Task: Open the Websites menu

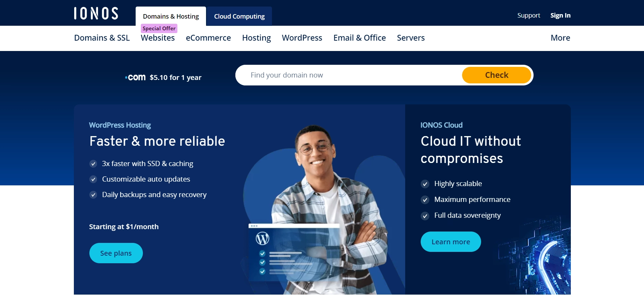Action: (158, 38)
